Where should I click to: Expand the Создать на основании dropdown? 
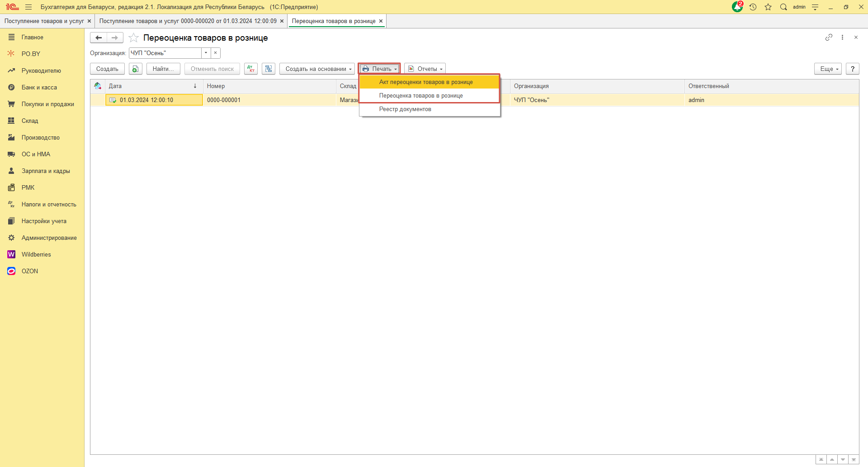click(317, 69)
